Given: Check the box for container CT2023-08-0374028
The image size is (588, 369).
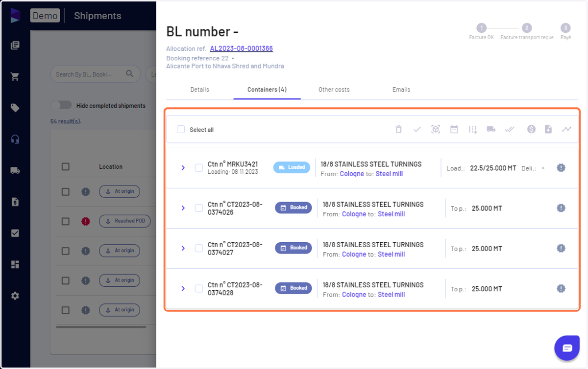Looking at the screenshot, I should [199, 288].
